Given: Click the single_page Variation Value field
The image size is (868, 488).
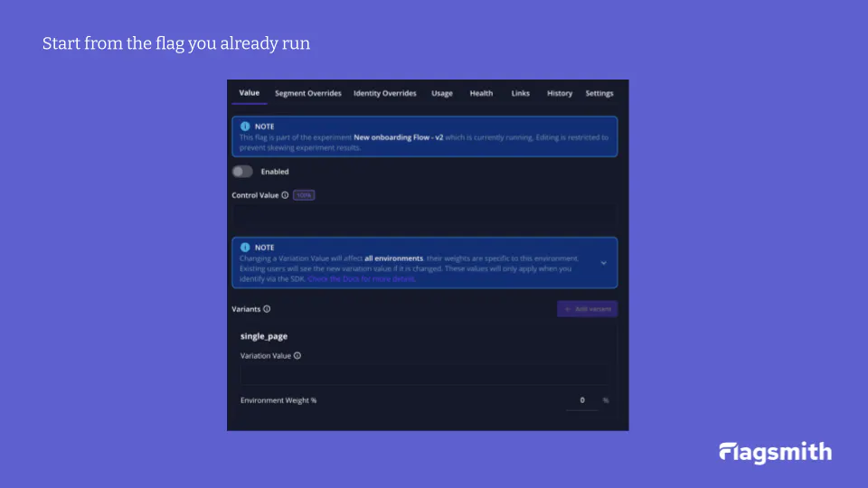Looking at the screenshot, I should [x=424, y=374].
